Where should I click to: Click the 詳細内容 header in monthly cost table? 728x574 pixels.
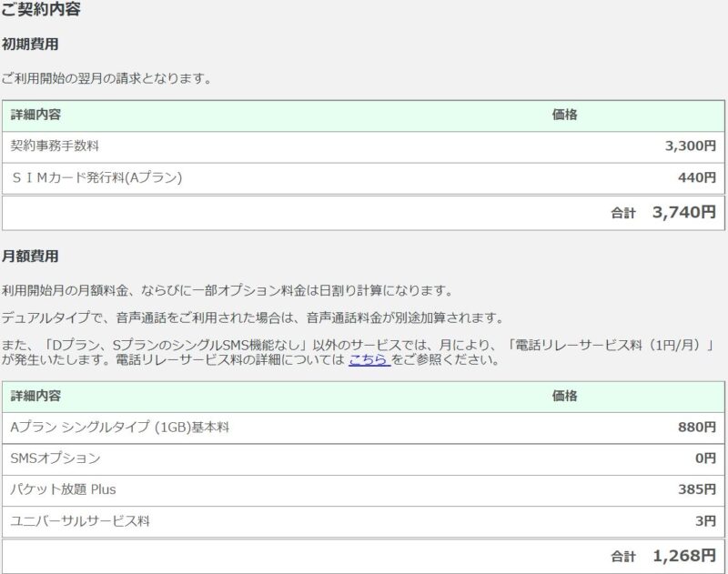coord(35,396)
